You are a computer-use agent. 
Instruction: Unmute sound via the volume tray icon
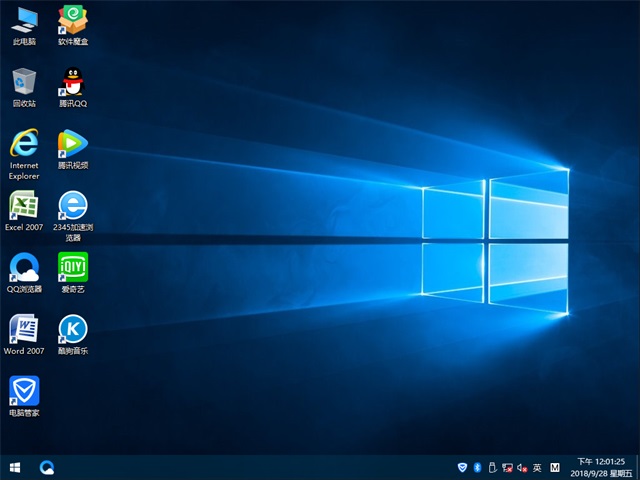tap(522, 467)
